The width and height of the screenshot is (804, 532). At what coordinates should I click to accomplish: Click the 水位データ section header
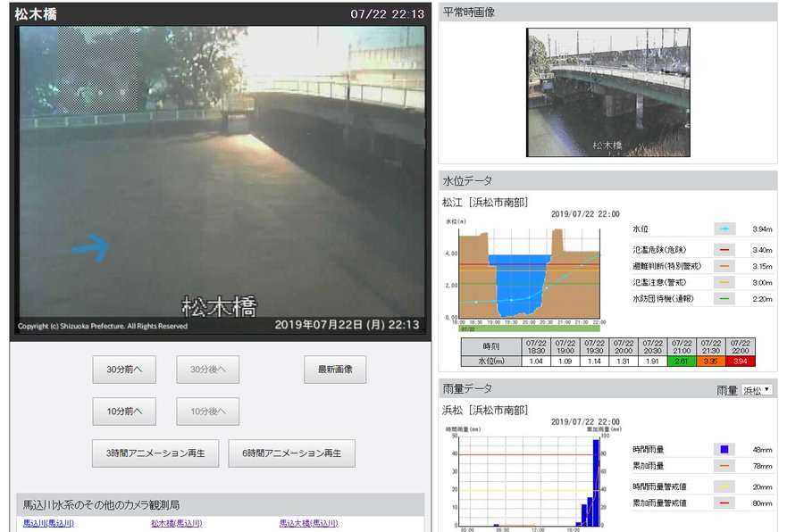click(x=607, y=181)
